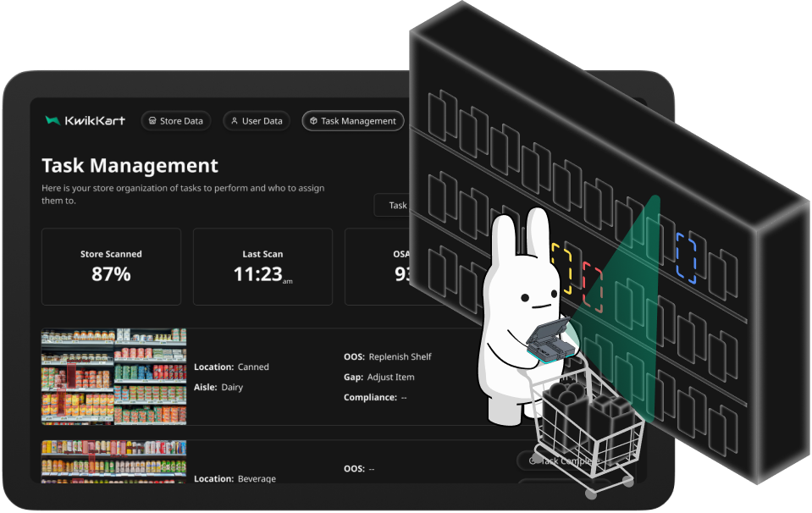Click the partially hidden Task button

point(392,205)
